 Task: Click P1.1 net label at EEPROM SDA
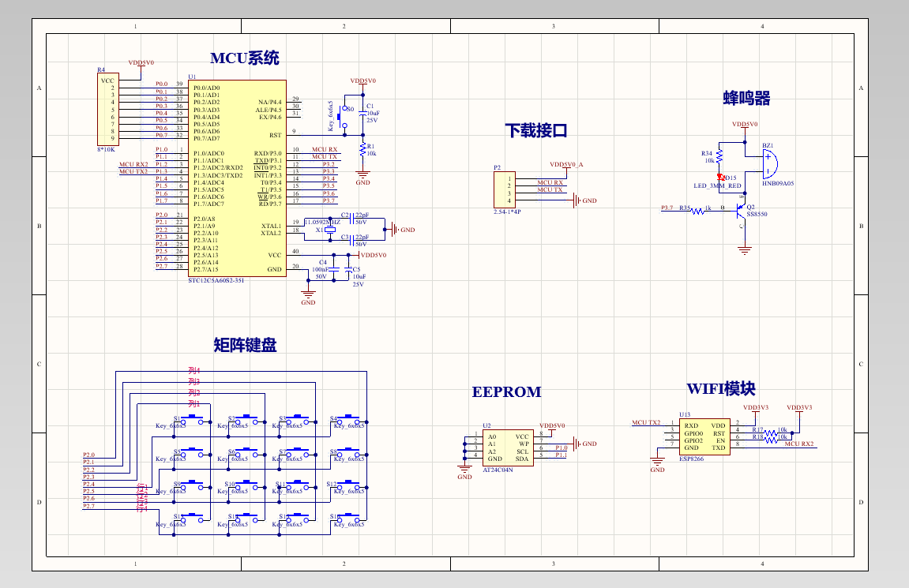tap(562, 455)
